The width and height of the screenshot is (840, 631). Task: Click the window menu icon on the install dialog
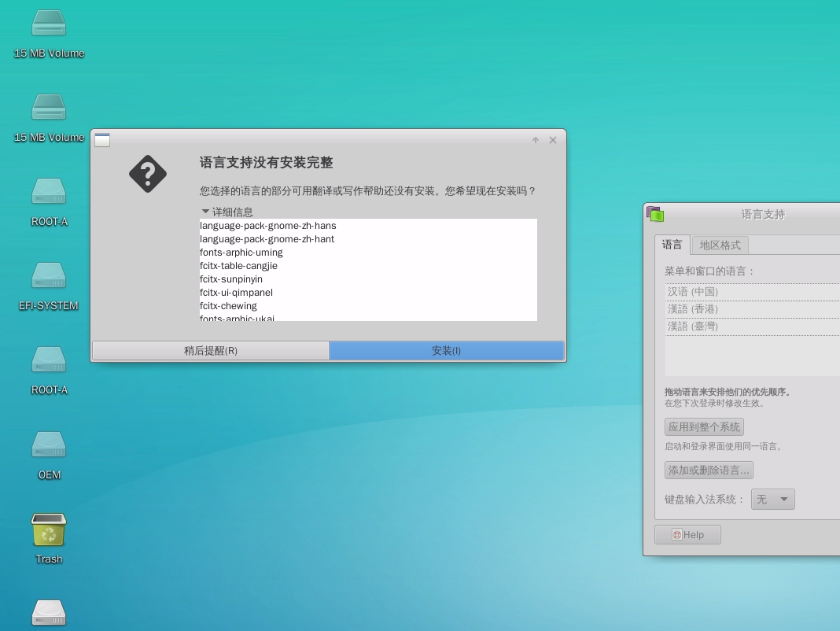coord(102,140)
